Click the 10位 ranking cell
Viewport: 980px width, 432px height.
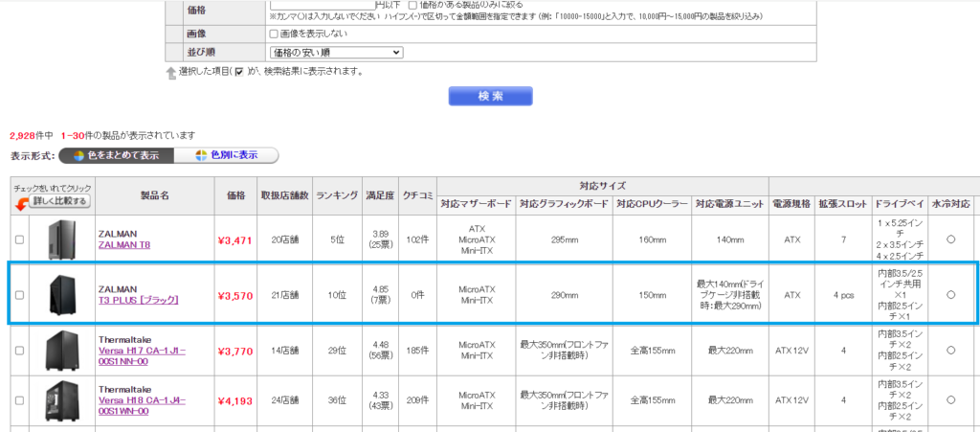coord(338,294)
